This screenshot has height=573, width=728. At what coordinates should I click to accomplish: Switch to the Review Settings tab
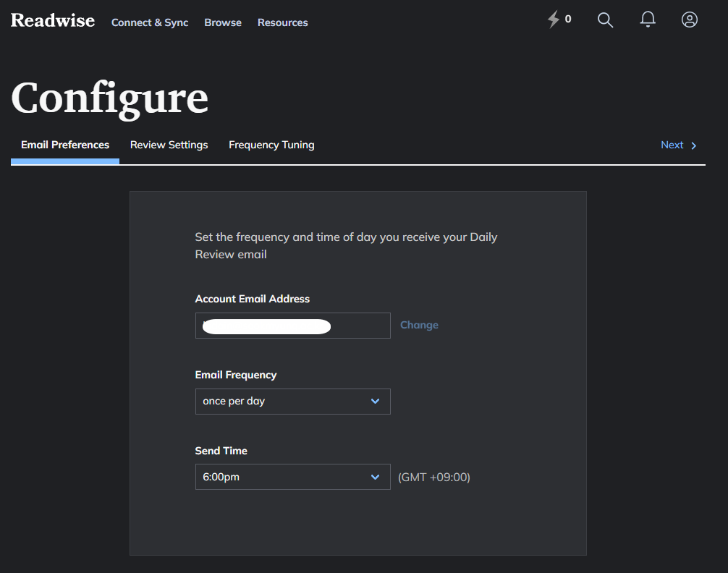169,145
